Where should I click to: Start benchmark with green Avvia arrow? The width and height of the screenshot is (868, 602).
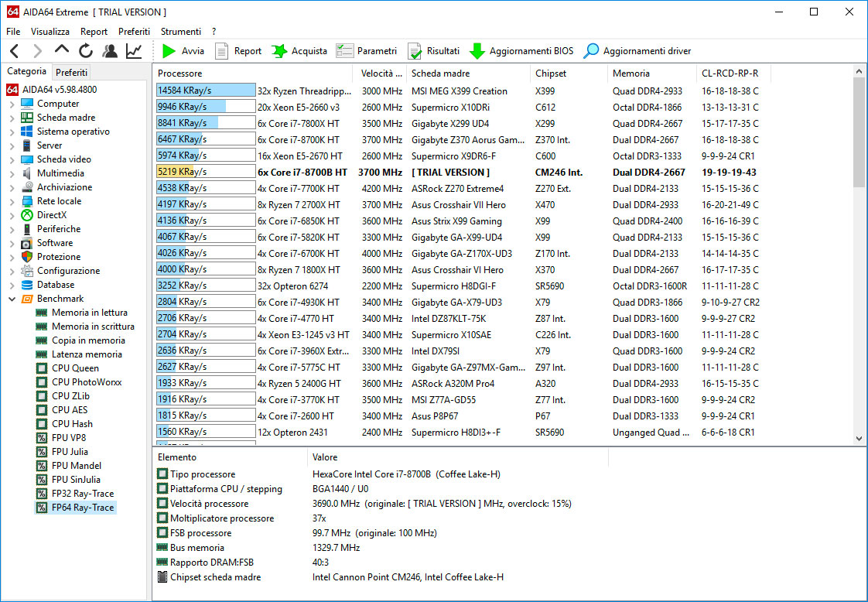click(169, 52)
